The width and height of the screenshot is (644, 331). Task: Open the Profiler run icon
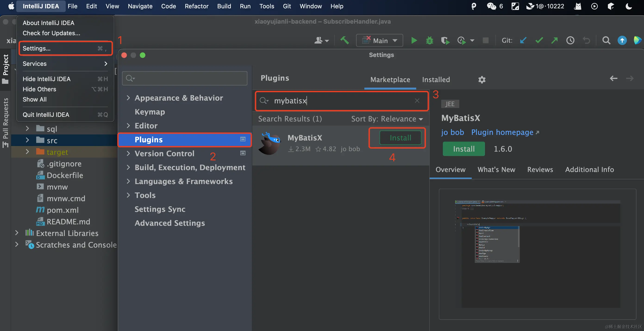click(462, 40)
